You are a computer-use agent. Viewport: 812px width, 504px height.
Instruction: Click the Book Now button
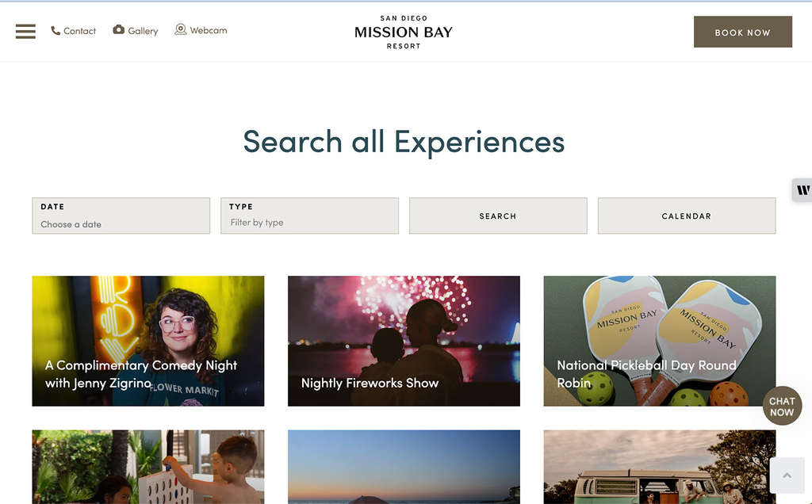pyautogui.click(x=742, y=32)
